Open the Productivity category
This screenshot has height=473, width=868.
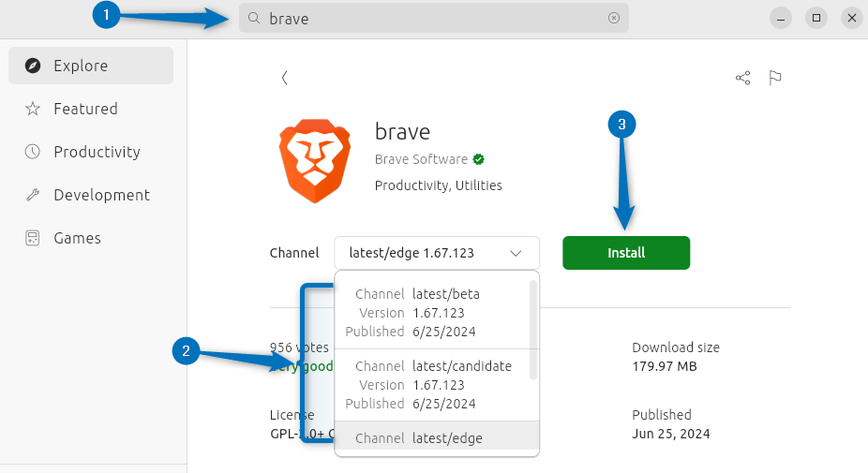[x=91, y=152]
